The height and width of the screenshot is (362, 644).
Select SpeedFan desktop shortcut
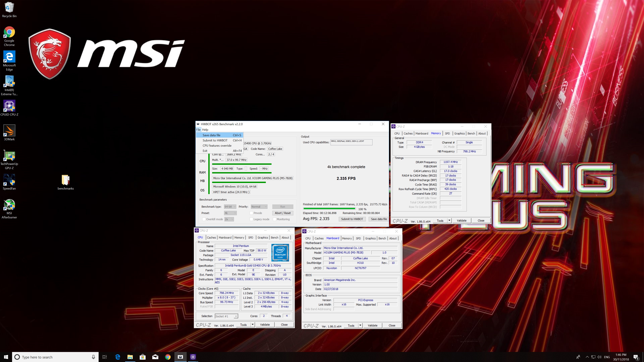9,182
